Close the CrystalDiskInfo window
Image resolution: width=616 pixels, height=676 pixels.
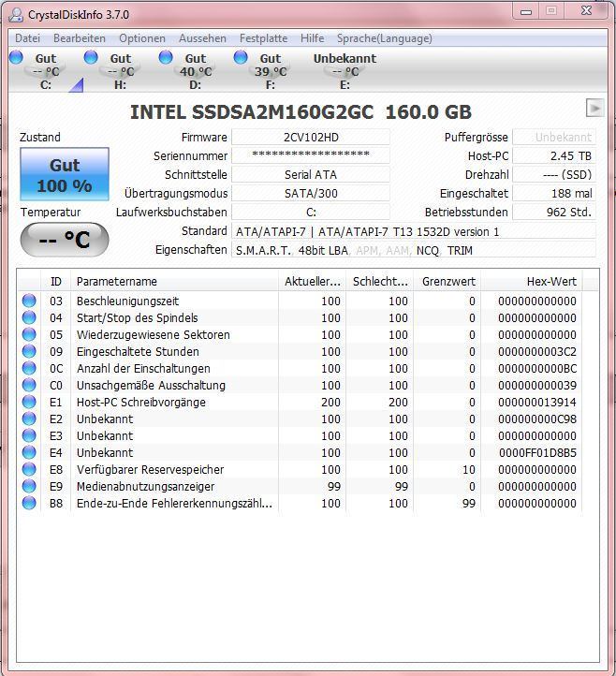tap(587, 11)
